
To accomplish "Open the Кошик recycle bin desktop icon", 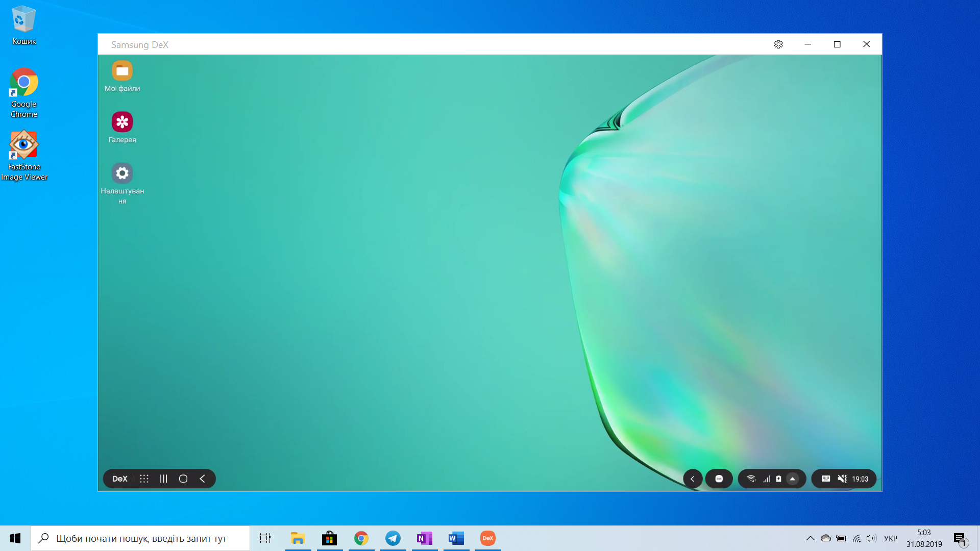I will pyautogui.click(x=24, y=26).
